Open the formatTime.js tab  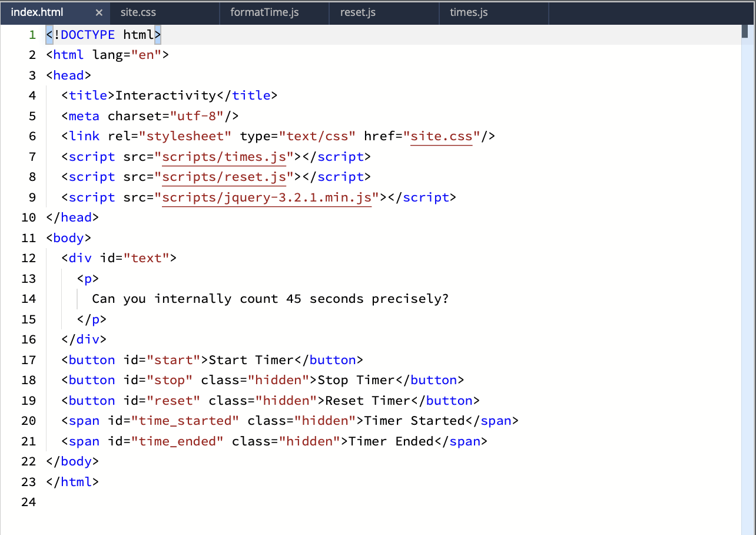pyautogui.click(x=263, y=12)
